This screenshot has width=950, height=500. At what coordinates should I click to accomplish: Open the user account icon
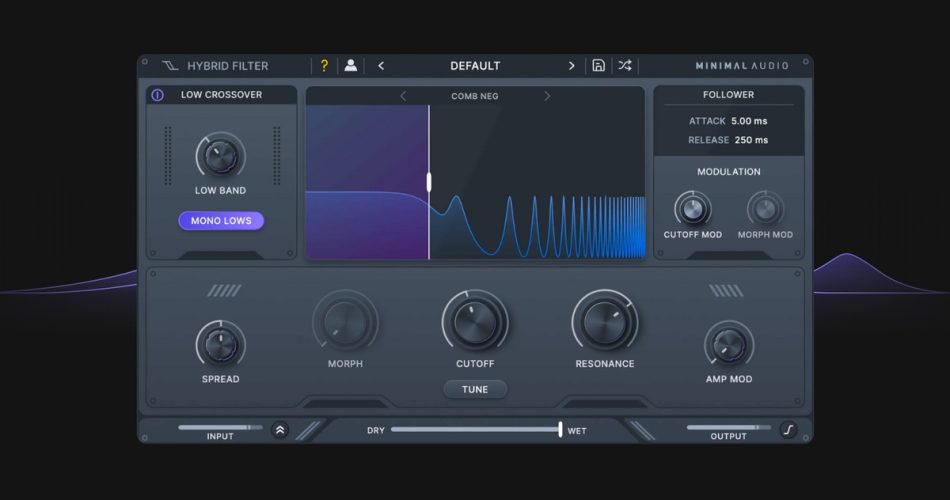tap(350, 66)
